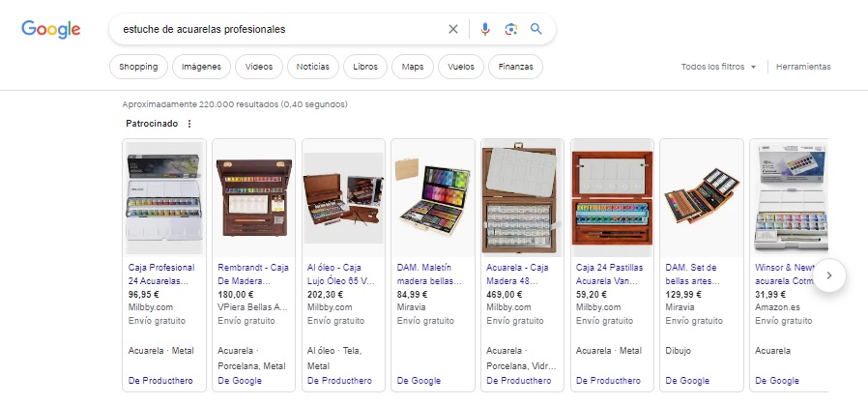The image size is (868, 404).
Task: Switch to the Imágenes tab
Action: pyautogui.click(x=202, y=67)
